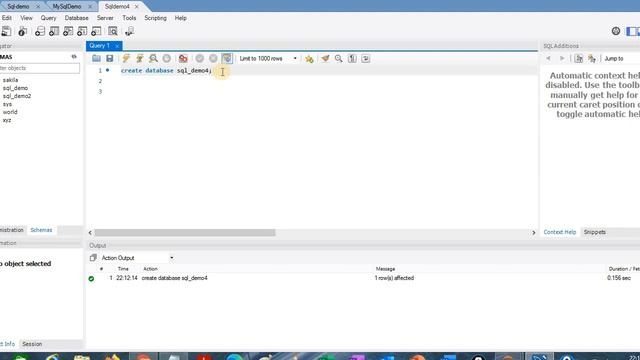640x360 pixels.
Task: Show the find panel magnifier icon
Action: pyautogui.click(x=338, y=58)
